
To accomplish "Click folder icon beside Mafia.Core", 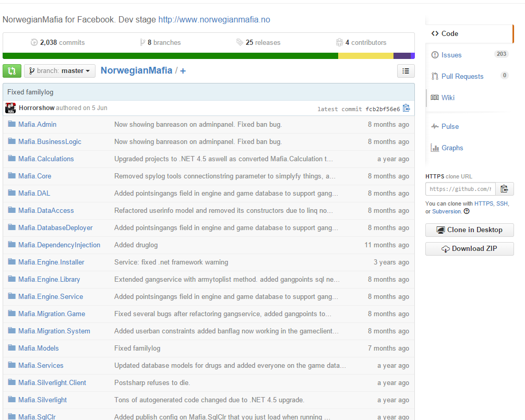I will (x=11, y=175).
